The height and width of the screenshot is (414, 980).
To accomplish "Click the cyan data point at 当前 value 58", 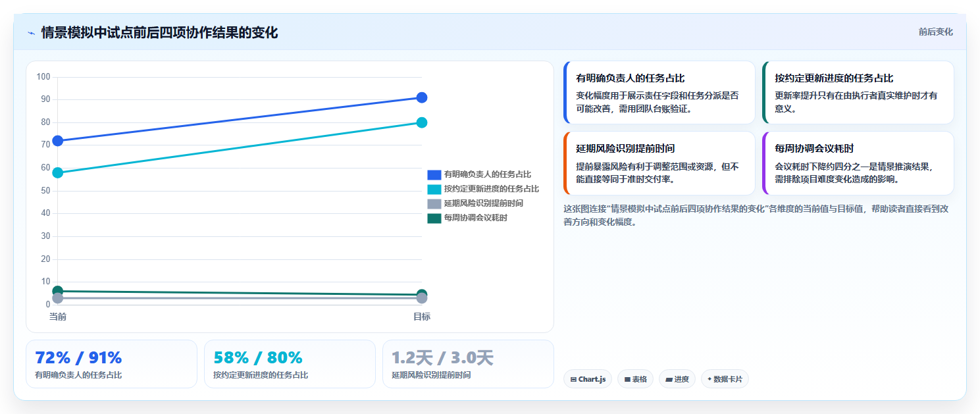I will (58, 172).
